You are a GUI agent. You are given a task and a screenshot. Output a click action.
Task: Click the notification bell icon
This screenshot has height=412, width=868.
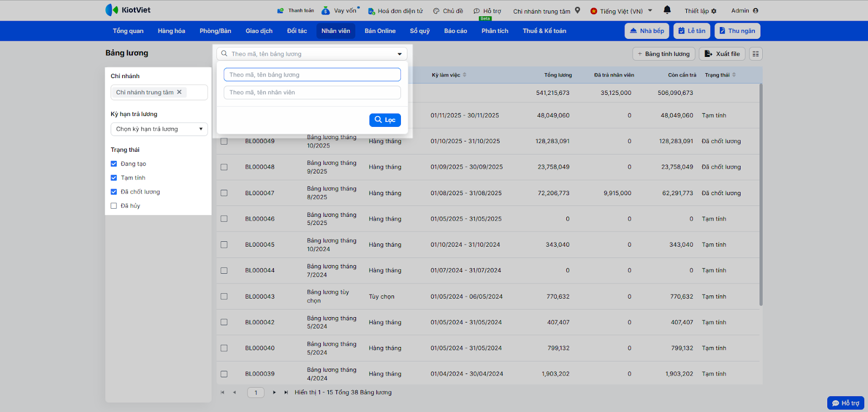(667, 10)
